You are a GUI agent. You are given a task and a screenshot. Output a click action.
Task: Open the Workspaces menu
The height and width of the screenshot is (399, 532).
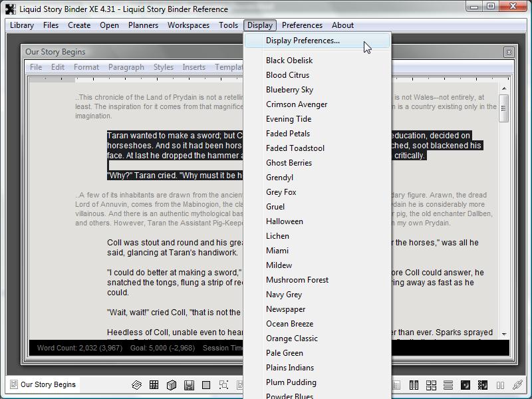point(188,25)
